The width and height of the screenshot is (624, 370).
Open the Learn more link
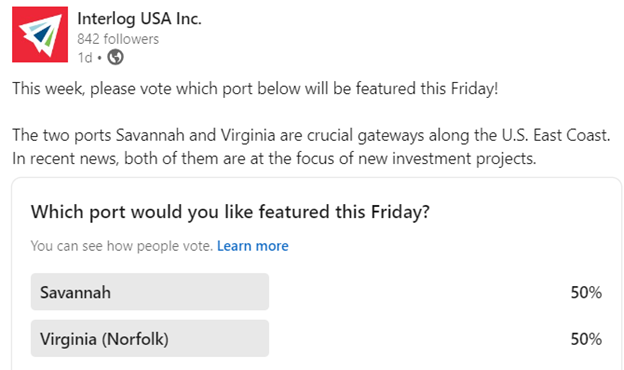click(x=253, y=246)
